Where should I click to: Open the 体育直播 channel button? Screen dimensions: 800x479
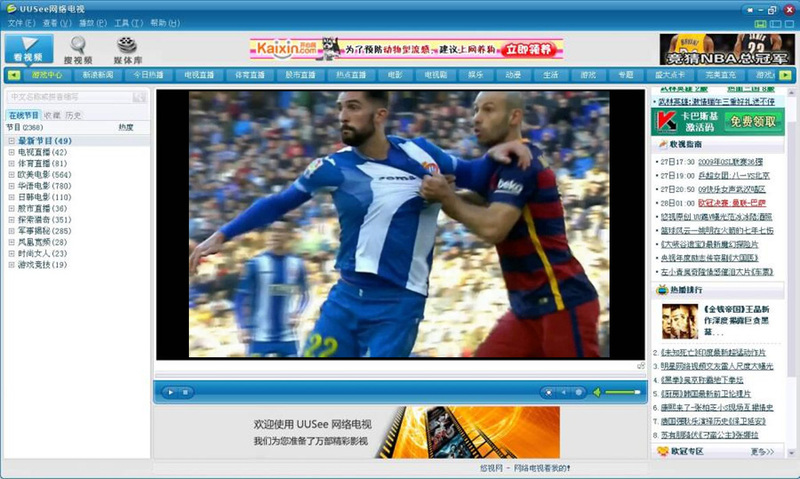[x=249, y=75]
